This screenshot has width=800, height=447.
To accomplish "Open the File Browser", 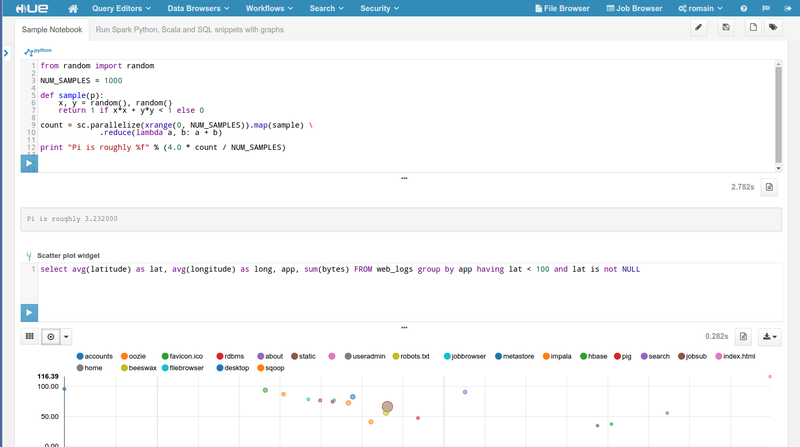I will [x=560, y=8].
